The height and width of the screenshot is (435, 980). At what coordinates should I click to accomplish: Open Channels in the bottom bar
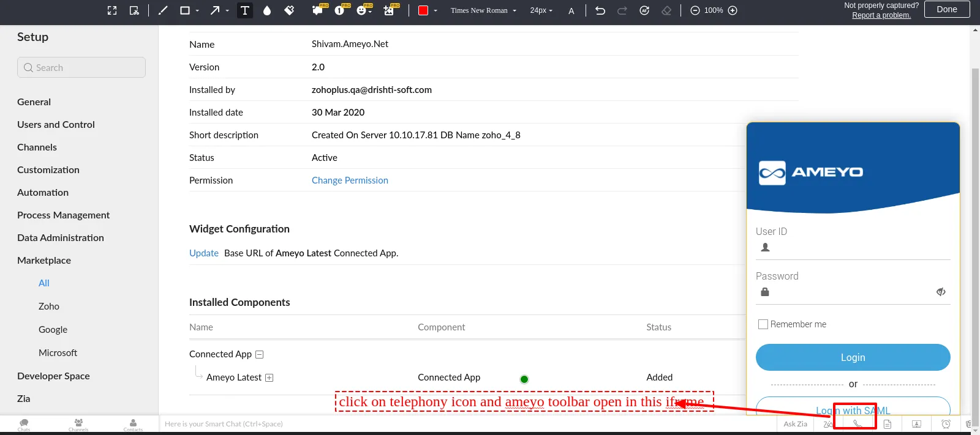(x=78, y=425)
